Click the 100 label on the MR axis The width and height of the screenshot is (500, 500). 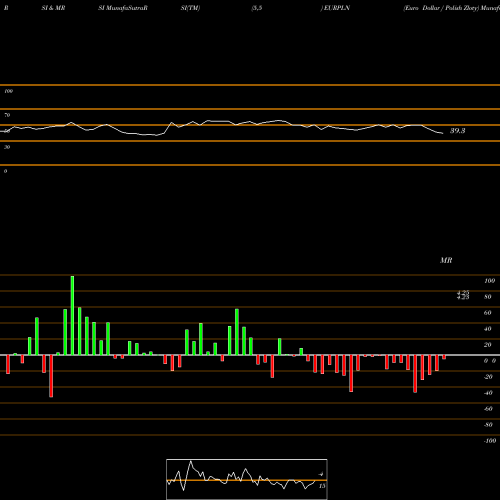489,281
